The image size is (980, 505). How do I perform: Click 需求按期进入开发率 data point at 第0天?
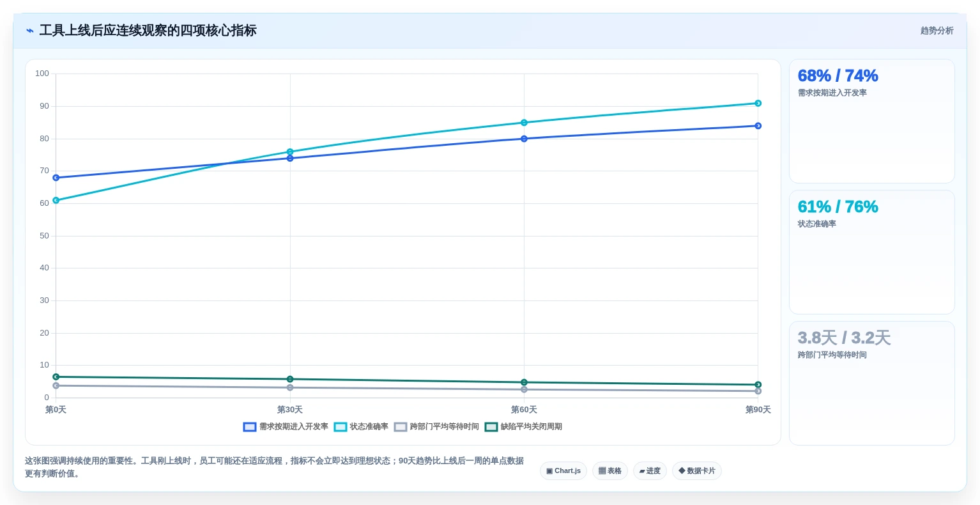click(x=56, y=178)
